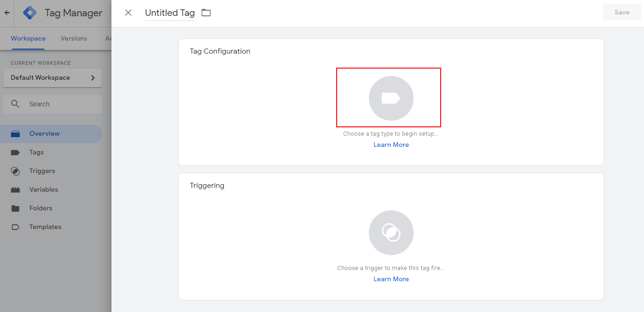Click the tag type icon in Tag Configuration

[391, 98]
